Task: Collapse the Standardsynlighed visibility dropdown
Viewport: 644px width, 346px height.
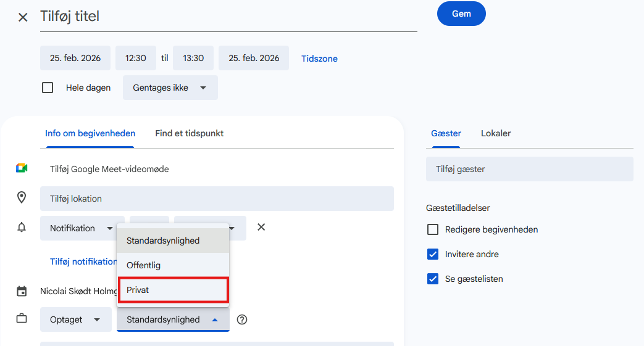Action: tap(173, 319)
